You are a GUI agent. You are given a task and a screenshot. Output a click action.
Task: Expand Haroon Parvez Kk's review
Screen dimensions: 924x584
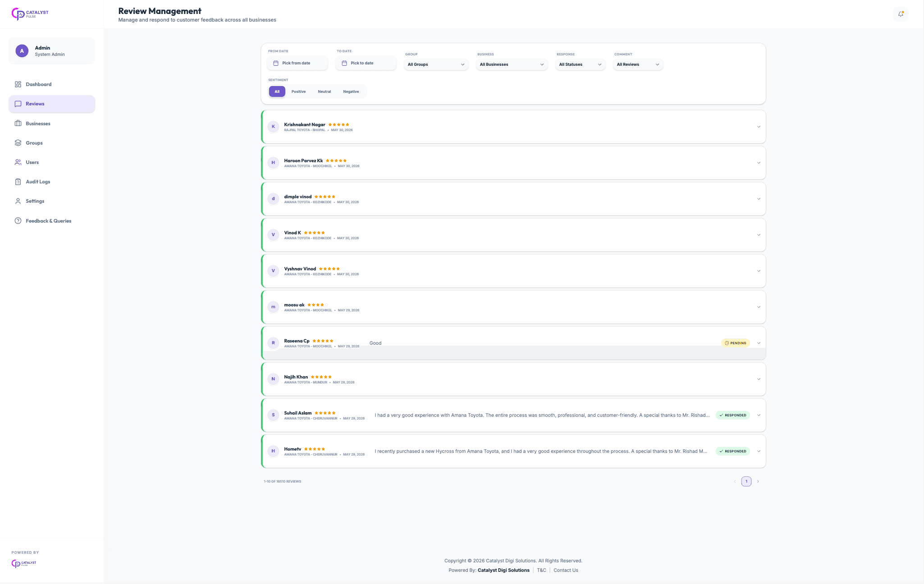759,163
